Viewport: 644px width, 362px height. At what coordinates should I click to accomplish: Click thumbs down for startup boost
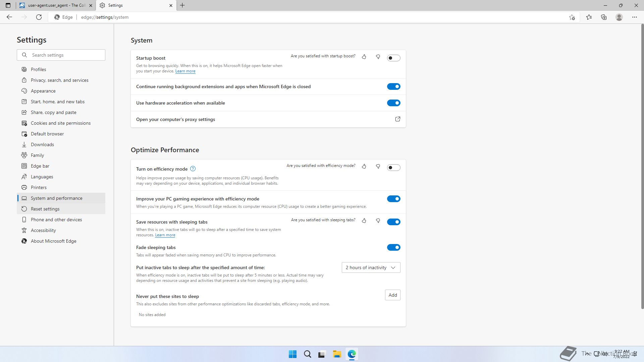[378, 57]
